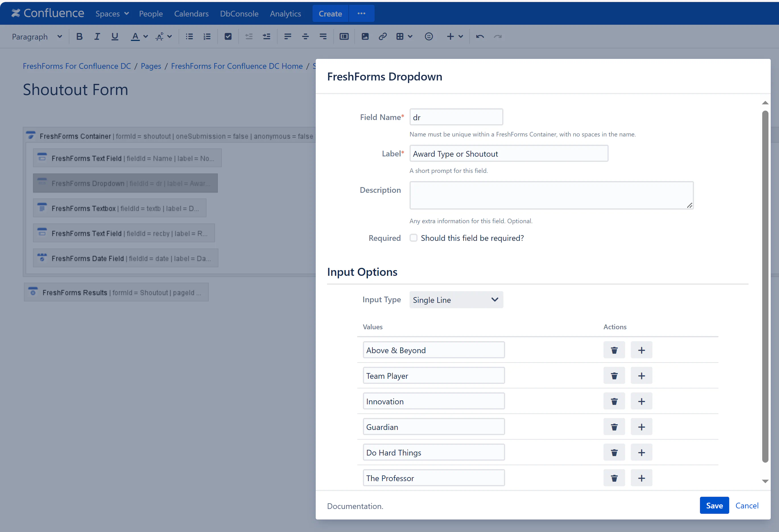Viewport: 779px width, 532px height.
Task: Toggle the 'Should this field be required?' checkbox
Action: pos(413,238)
